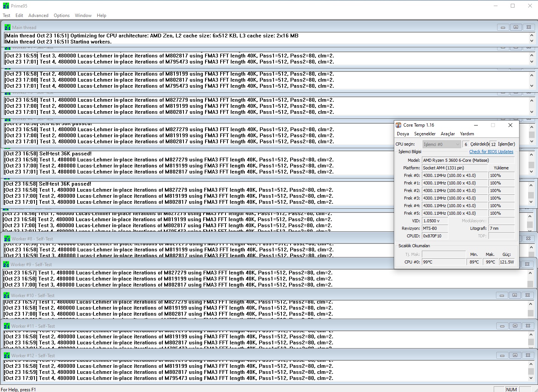The image size is (538, 392).
Task: Minimize the Core Temp window
Action: (476, 125)
